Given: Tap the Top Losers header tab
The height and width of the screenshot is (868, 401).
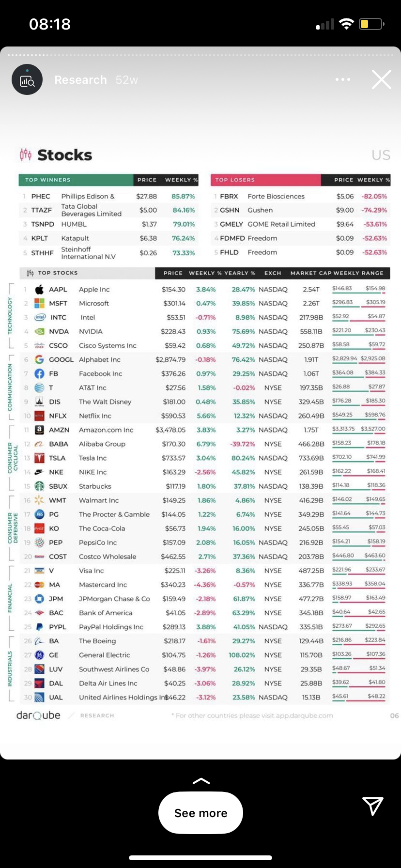Looking at the screenshot, I should [265, 180].
